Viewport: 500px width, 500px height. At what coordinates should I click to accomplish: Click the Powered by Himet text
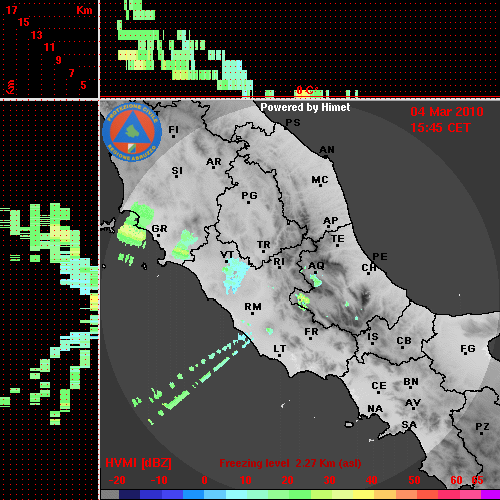click(x=305, y=107)
